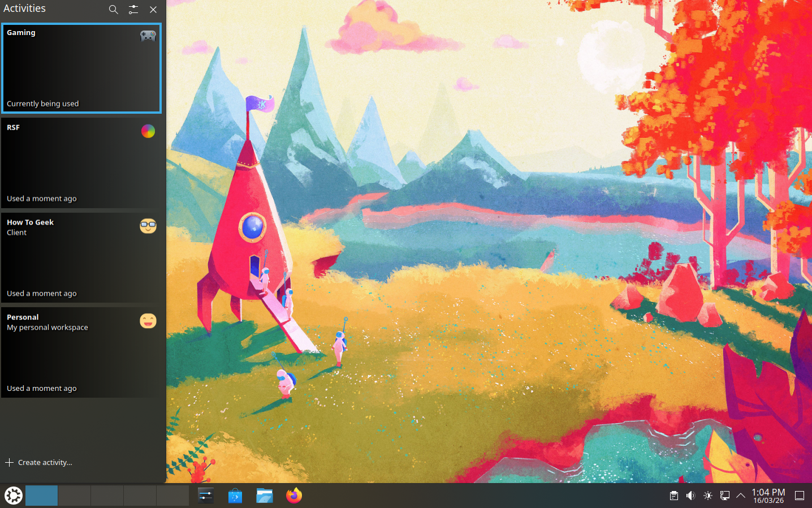812x508 pixels.
Task: Open Dolphin file manager from taskbar
Action: 265,496
